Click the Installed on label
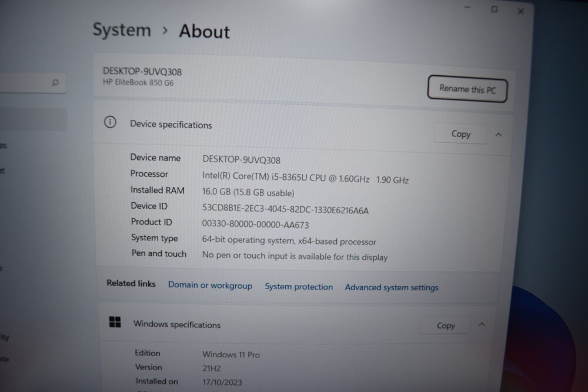588x392 pixels. 157,381
